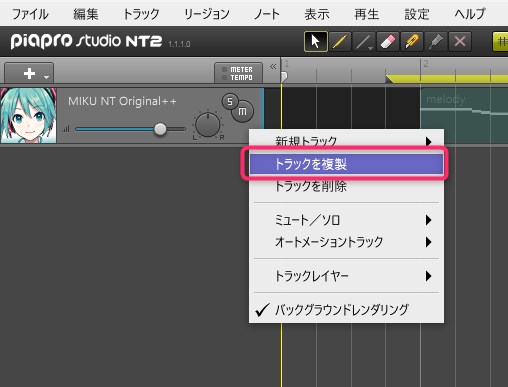Click the MIKU NT Original++ track name

[x=122, y=101]
